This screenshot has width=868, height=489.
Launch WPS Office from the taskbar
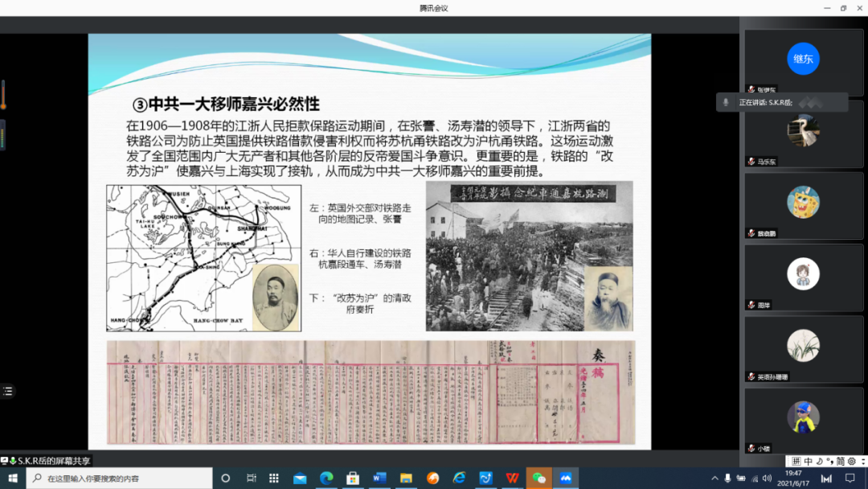(512, 478)
